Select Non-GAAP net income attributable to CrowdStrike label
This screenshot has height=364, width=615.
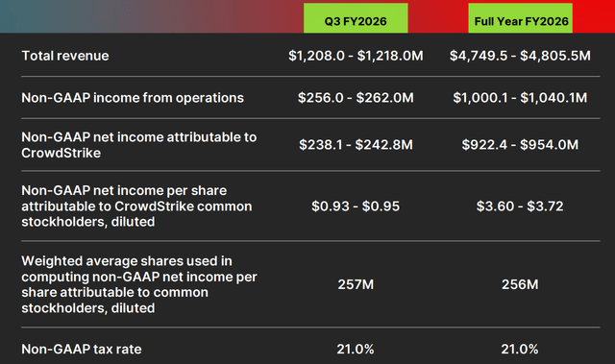tap(139, 145)
